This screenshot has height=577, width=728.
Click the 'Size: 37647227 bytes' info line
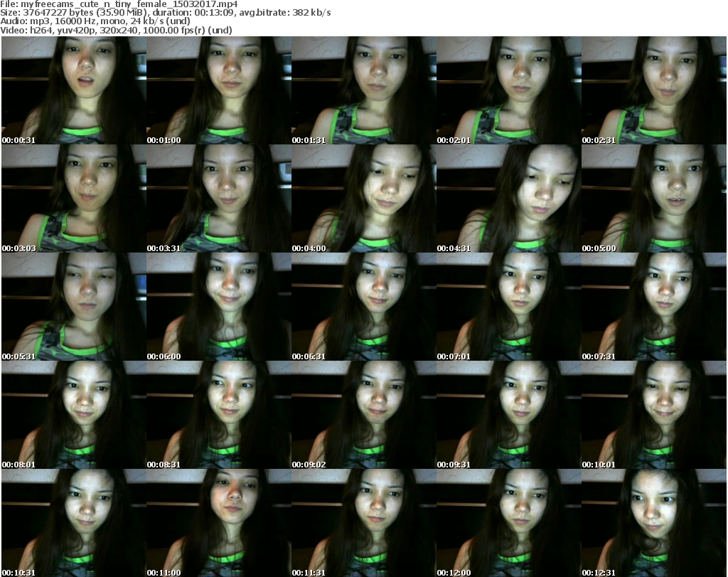pos(165,13)
